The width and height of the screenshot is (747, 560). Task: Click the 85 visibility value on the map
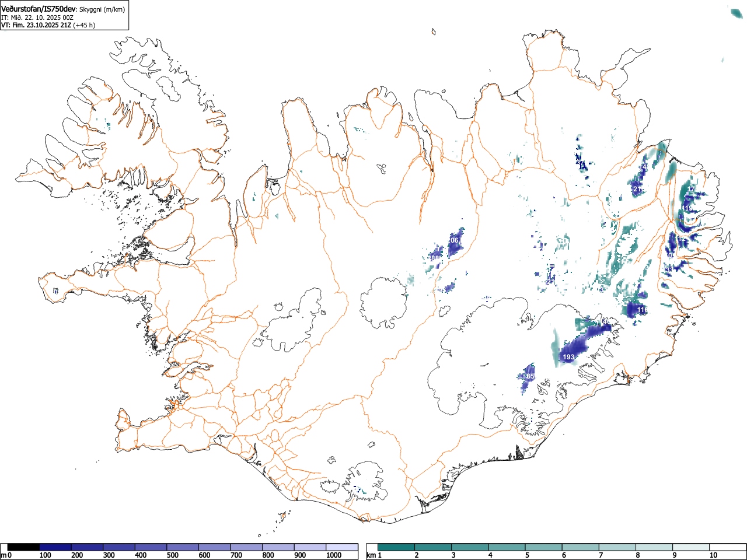[530, 377]
